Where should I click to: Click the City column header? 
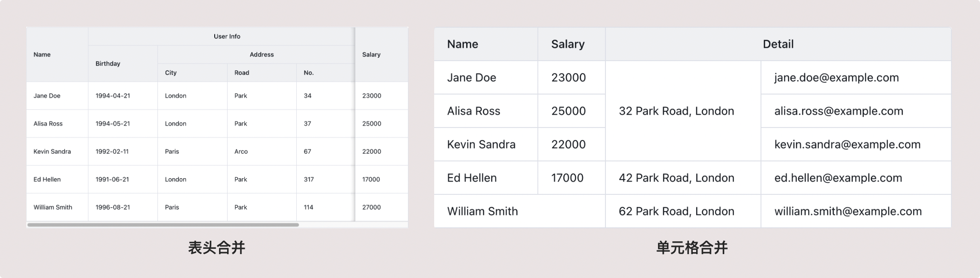click(171, 73)
